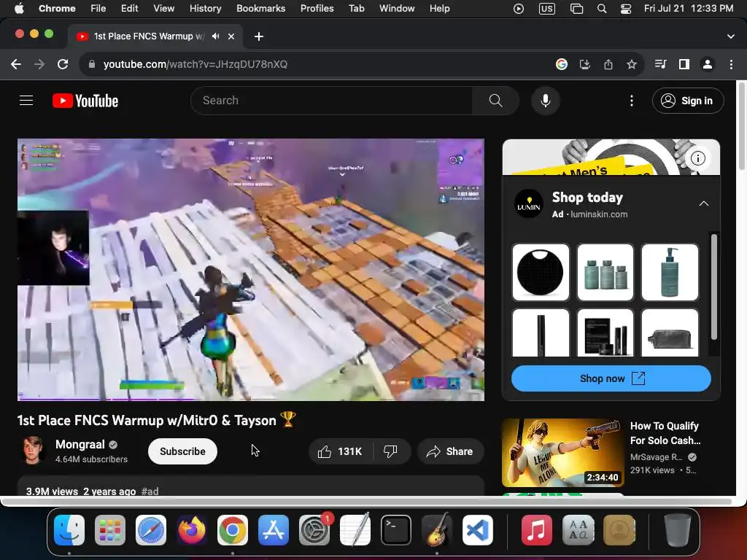The width and height of the screenshot is (747, 560).
Task: View site information lock icon
Action: point(92,64)
